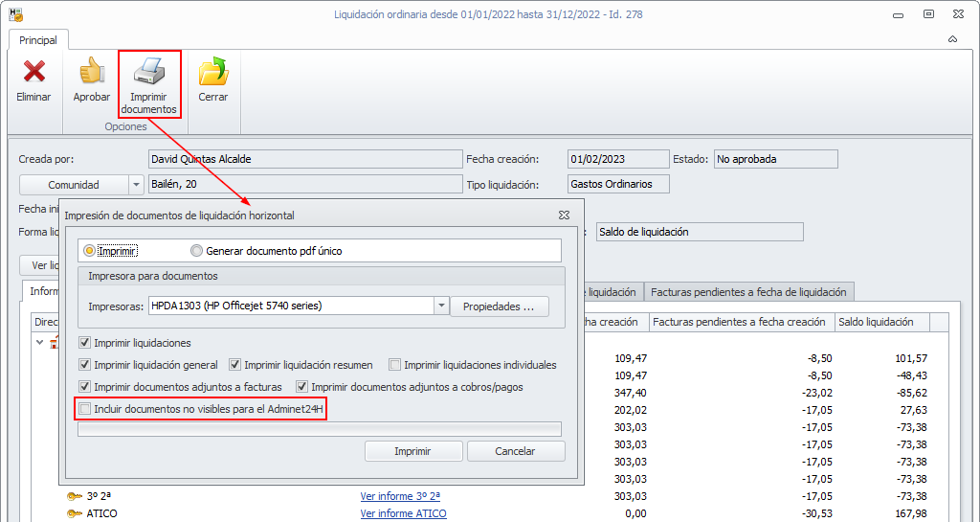Click the application icon in title bar
980x522 pixels.
point(15,13)
